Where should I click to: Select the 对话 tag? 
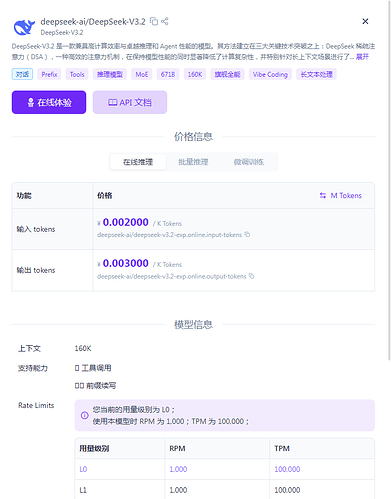pos(22,74)
